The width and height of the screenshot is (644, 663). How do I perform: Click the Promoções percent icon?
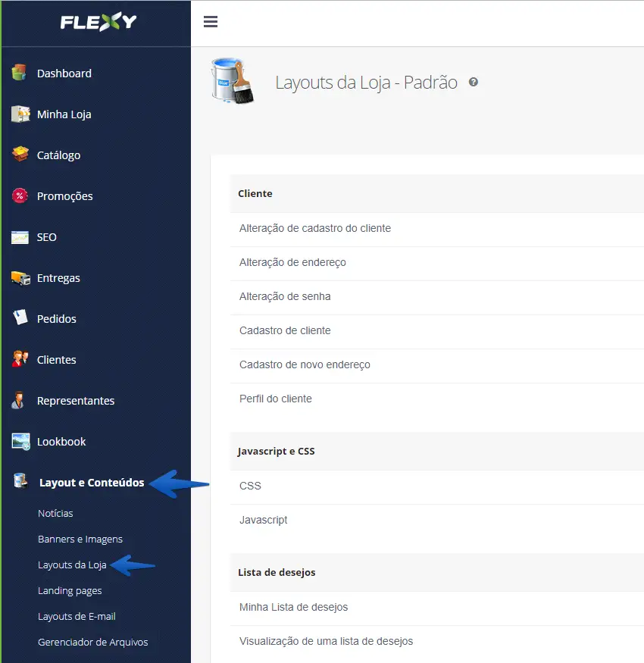click(x=20, y=195)
